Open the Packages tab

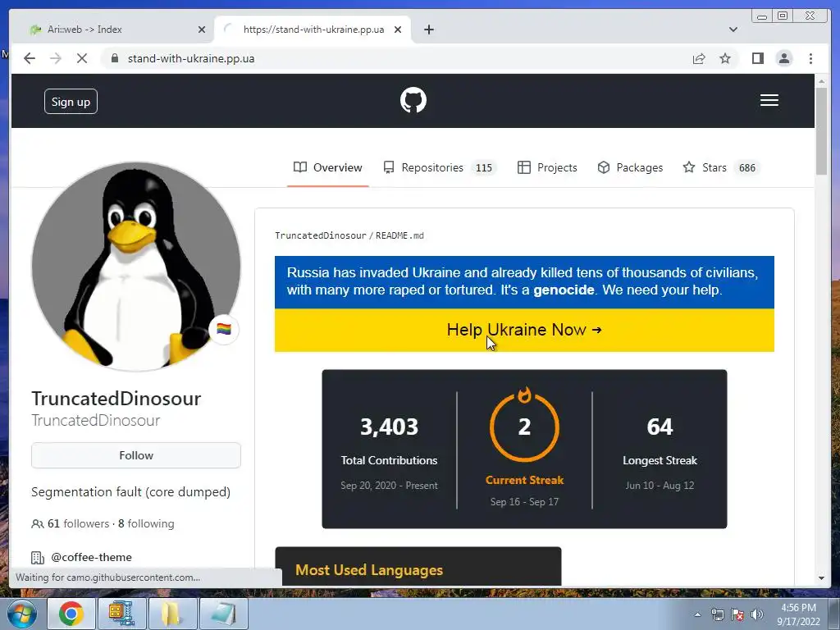pos(630,167)
